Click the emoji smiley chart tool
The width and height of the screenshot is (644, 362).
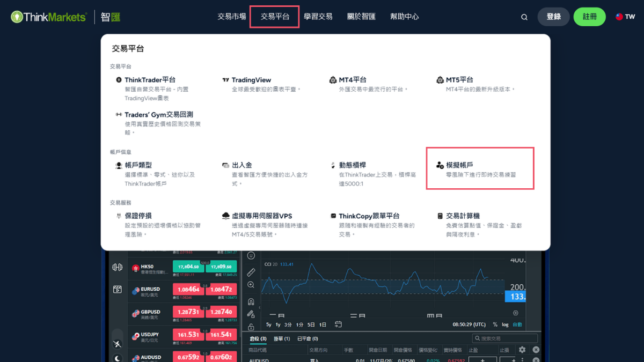click(251, 256)
